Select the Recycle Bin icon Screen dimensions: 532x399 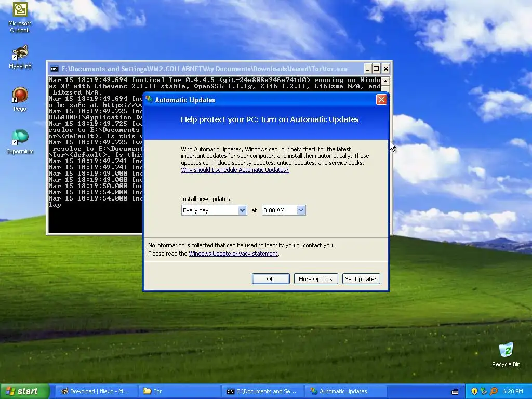(x=506, y=354)
